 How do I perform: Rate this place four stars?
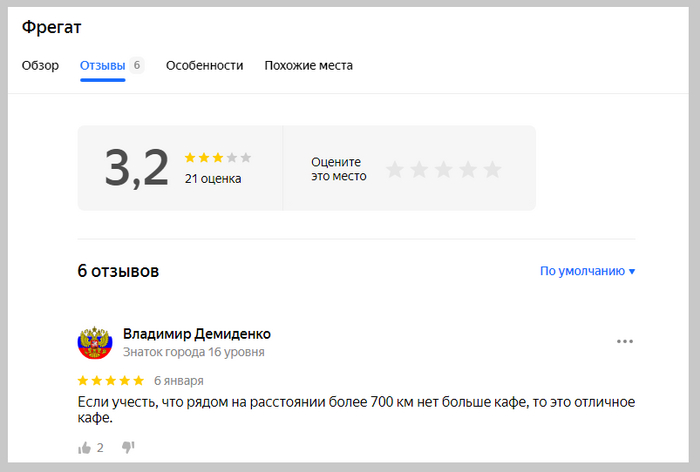coord(467,170)
